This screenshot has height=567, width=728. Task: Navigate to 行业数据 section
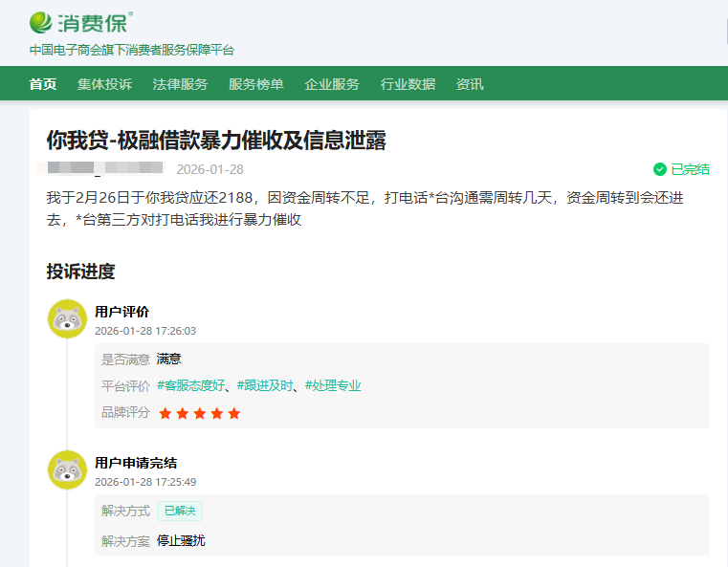coord(408,84)
